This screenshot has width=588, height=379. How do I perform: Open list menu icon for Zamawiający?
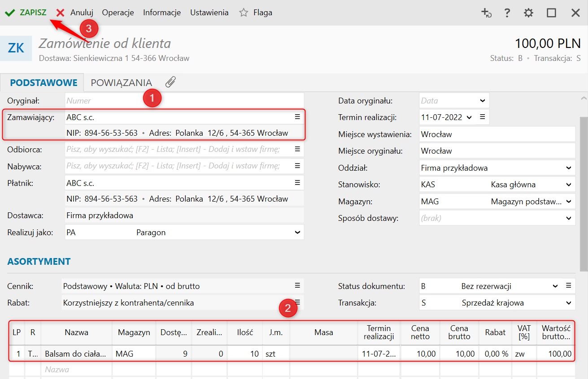click(x=297, y=117)
